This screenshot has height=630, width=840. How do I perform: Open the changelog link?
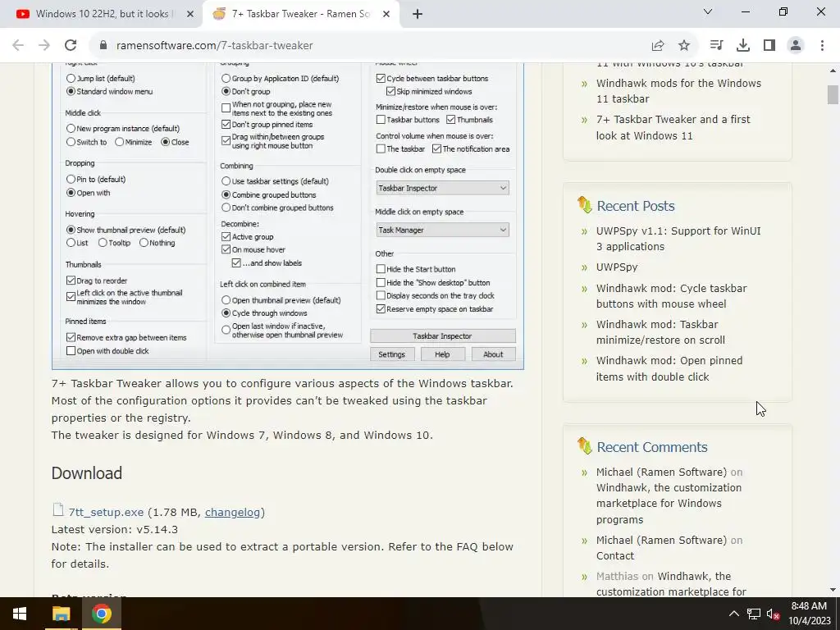tap(232, 512)
